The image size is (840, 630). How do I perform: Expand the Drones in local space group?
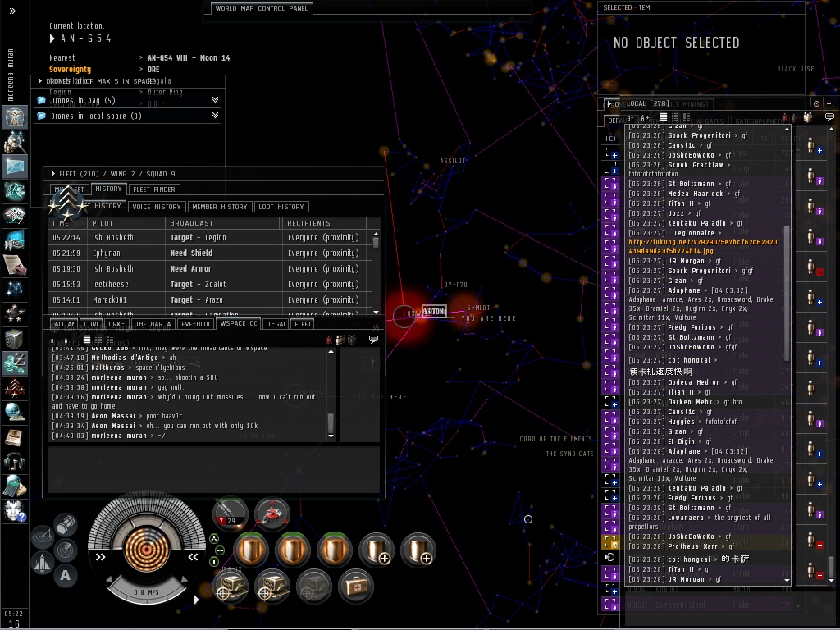215,116
